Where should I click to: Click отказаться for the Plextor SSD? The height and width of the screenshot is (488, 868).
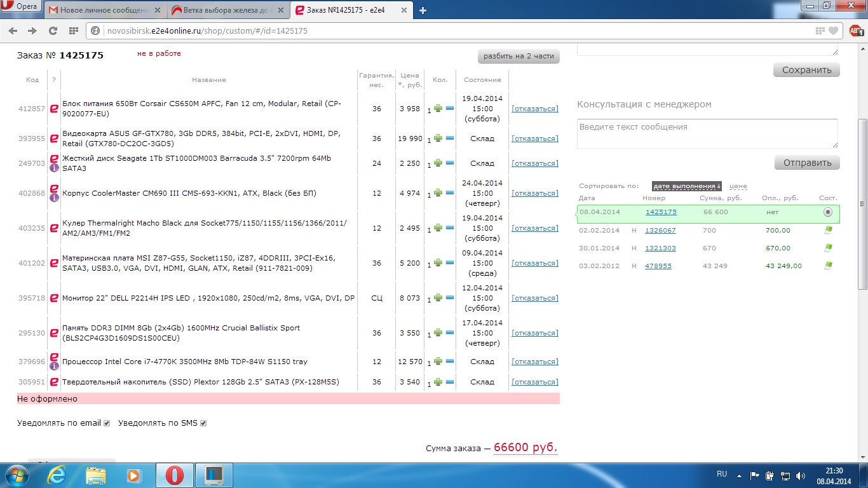535,382
